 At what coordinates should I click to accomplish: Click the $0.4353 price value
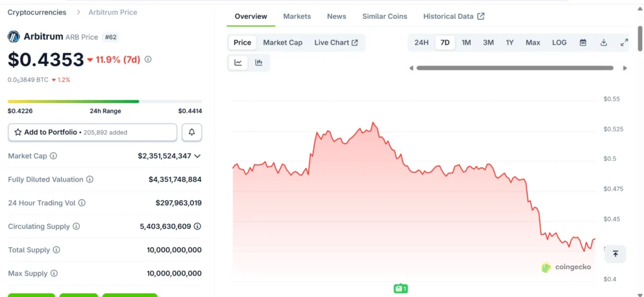click(45, 60)
